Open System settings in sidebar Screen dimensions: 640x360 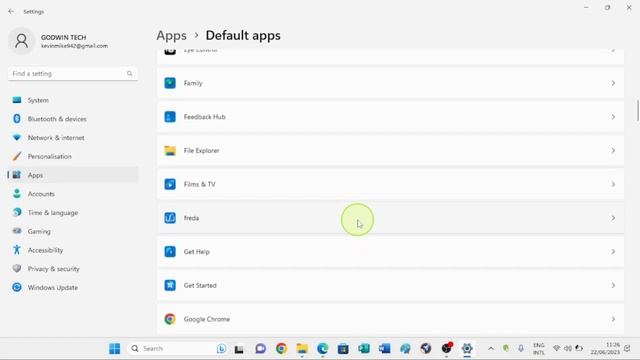pyautogui.click(x=73, y=100)
